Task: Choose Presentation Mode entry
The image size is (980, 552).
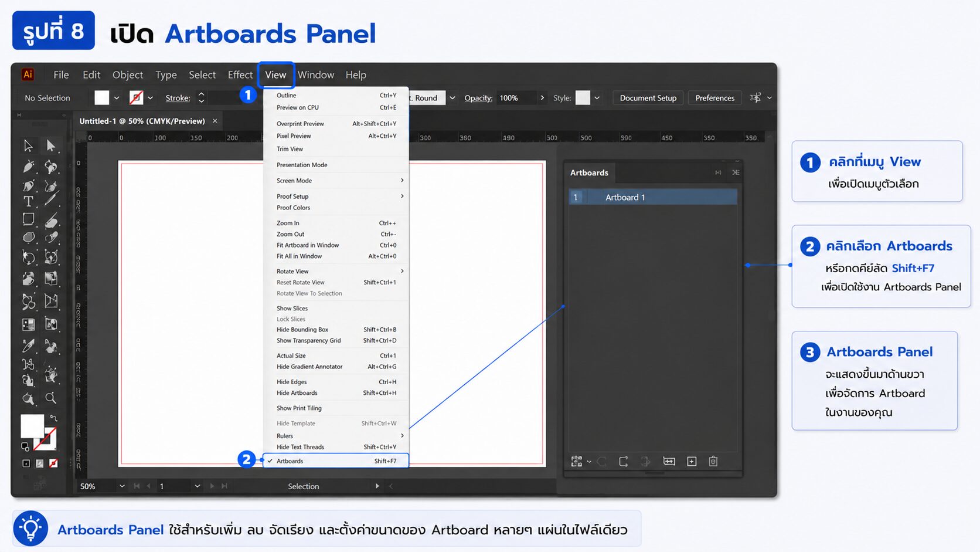Action: 336,165
